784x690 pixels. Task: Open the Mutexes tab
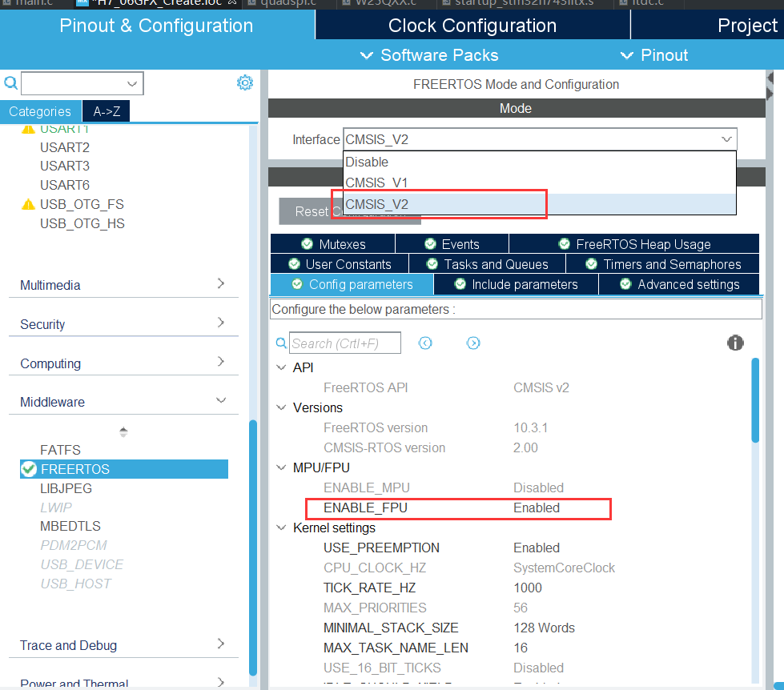[x=333, y=244]
